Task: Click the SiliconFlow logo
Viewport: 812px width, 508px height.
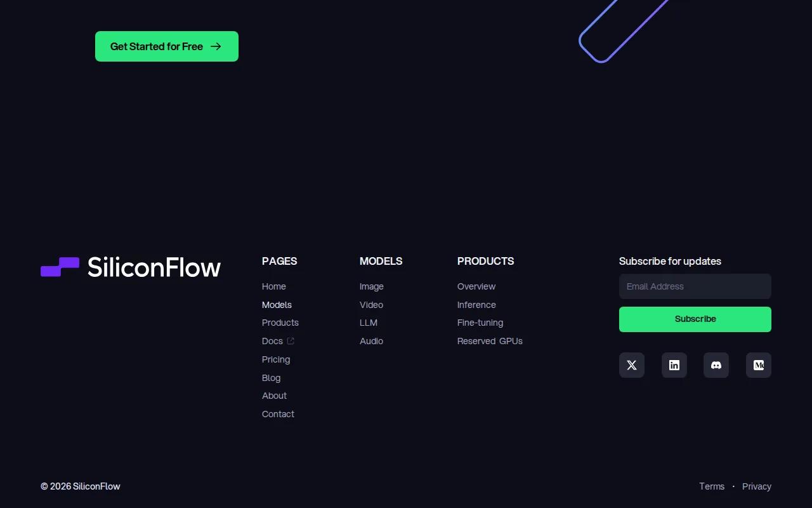Action: tap(131, 267)
